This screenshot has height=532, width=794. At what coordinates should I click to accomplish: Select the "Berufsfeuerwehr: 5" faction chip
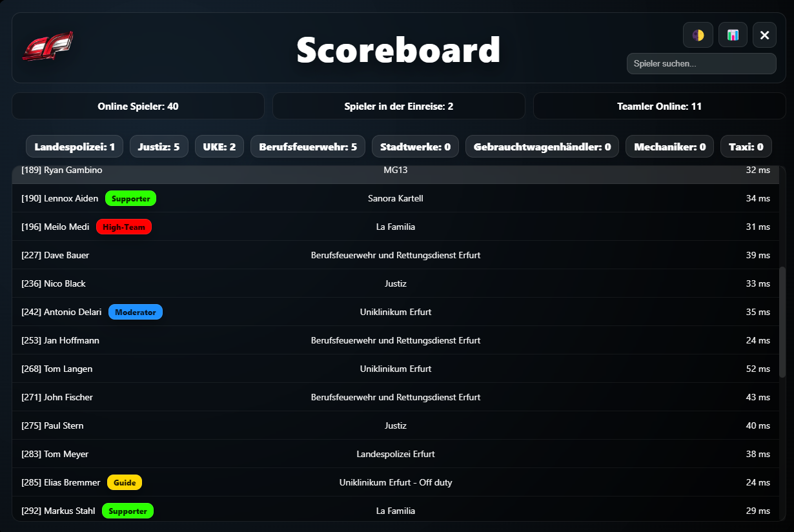[x=308, y=147]
